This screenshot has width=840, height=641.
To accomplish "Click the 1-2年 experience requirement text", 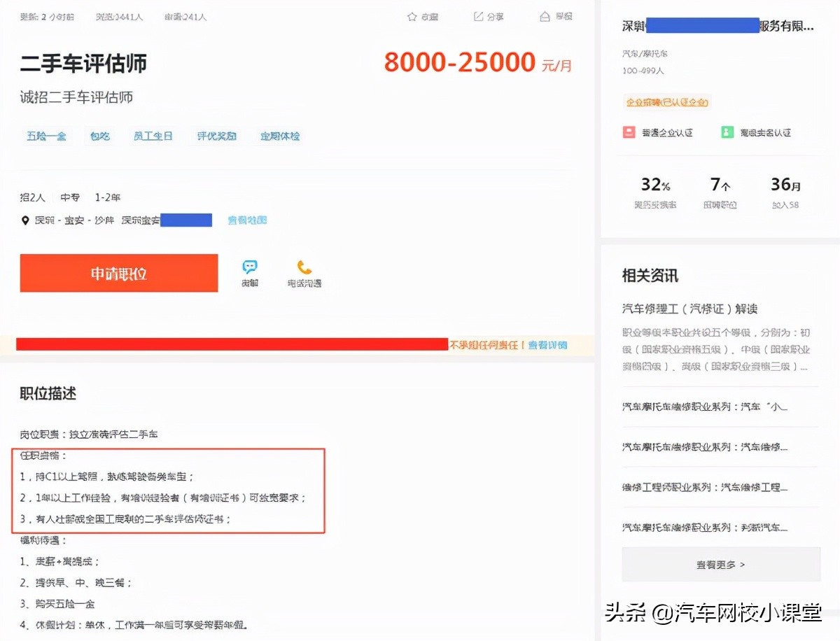I will point(108,198).
